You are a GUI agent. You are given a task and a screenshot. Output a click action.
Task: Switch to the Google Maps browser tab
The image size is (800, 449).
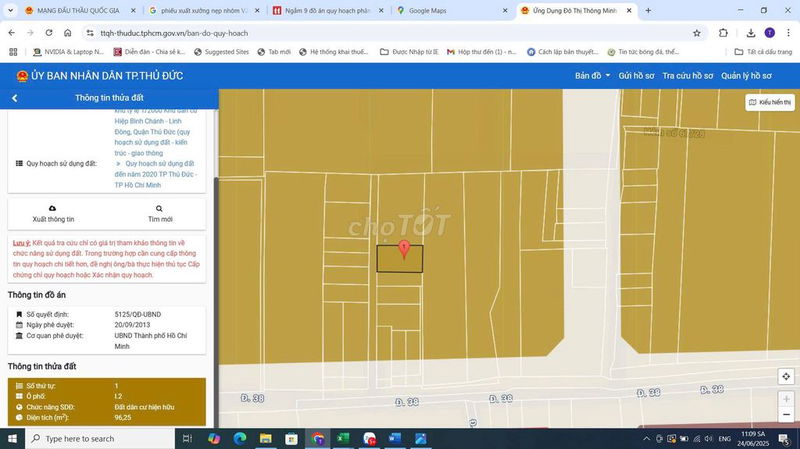point(445,10)
